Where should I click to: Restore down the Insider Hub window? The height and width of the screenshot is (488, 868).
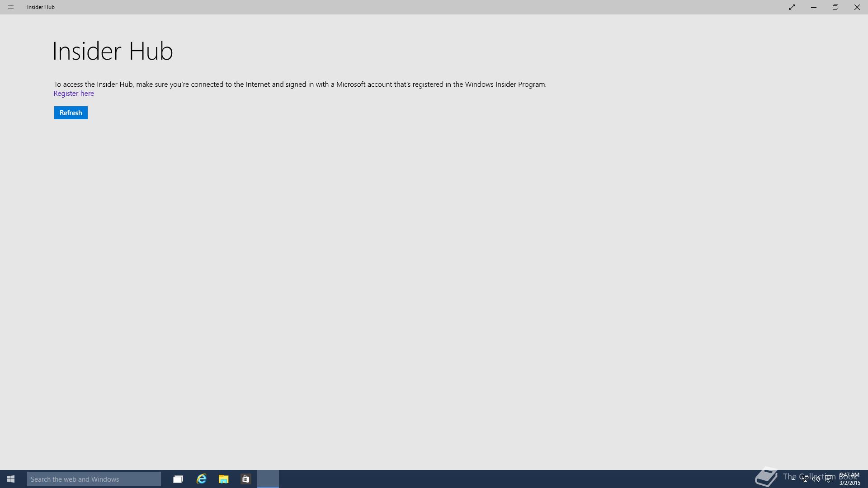tap(835, 7)
